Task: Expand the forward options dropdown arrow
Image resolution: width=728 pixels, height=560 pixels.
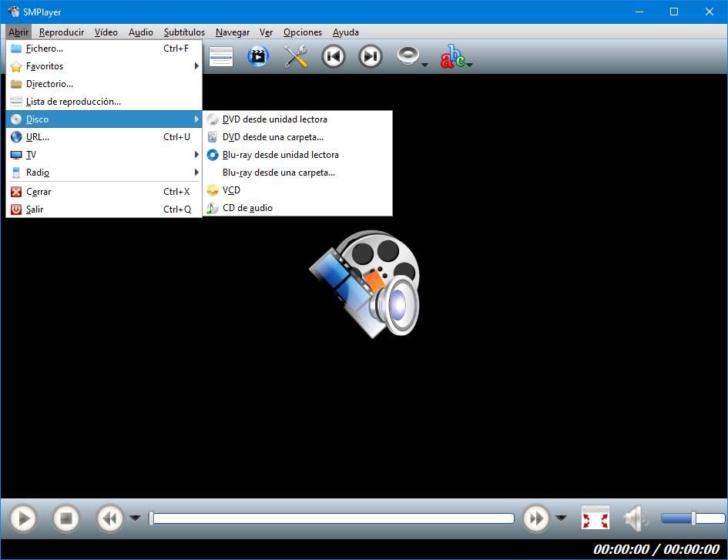Action: [x=561, y=518]
